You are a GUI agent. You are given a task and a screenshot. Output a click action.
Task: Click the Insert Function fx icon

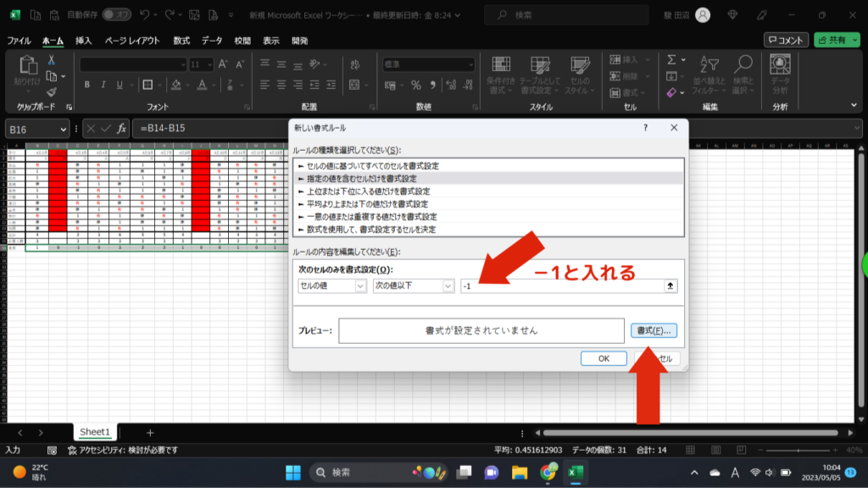click(121, 129)
